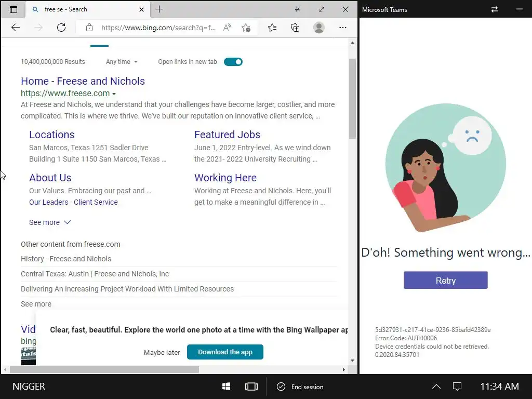Go back with the browser back arrow

point(16,28)
